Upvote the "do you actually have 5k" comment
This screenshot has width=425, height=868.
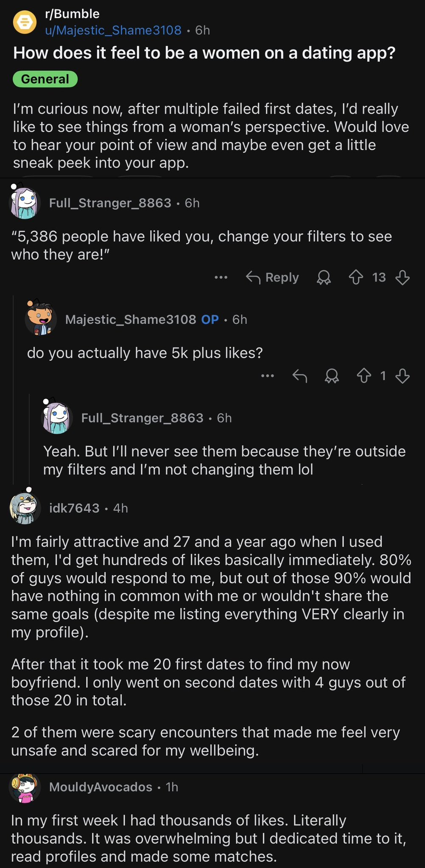point(364,376)
